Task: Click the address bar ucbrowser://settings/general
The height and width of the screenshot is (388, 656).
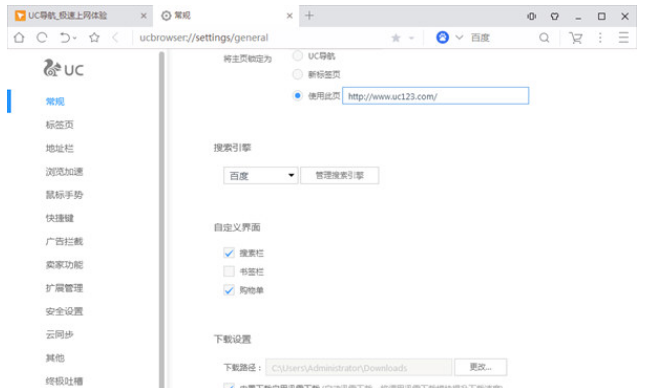Action: pyautogui.click(x=204, y=38)
